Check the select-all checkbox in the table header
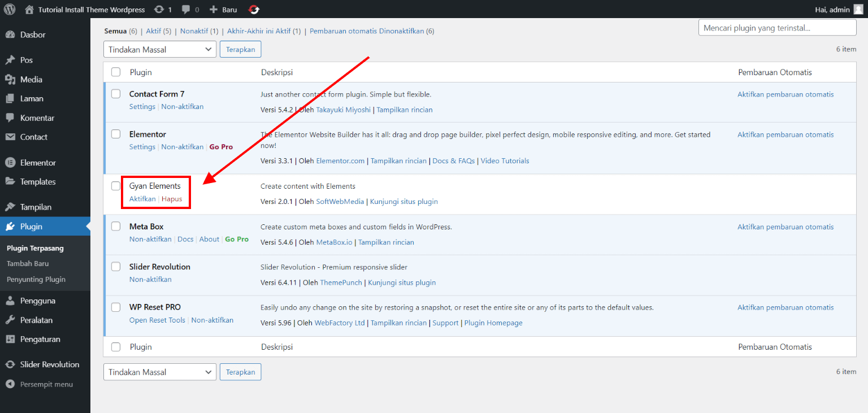Screen dimensions: 868x413 115,72
